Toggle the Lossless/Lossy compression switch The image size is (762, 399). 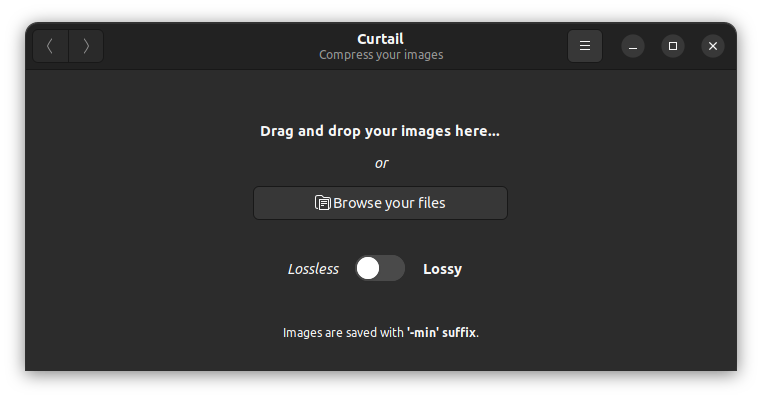coord(380,268)
